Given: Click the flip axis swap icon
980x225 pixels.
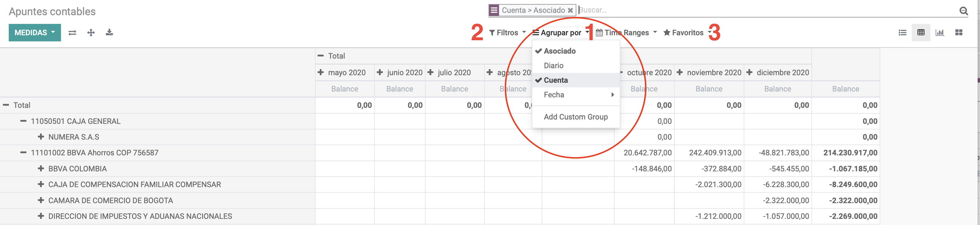Looking at the screenshot, I should coord(72,33).
